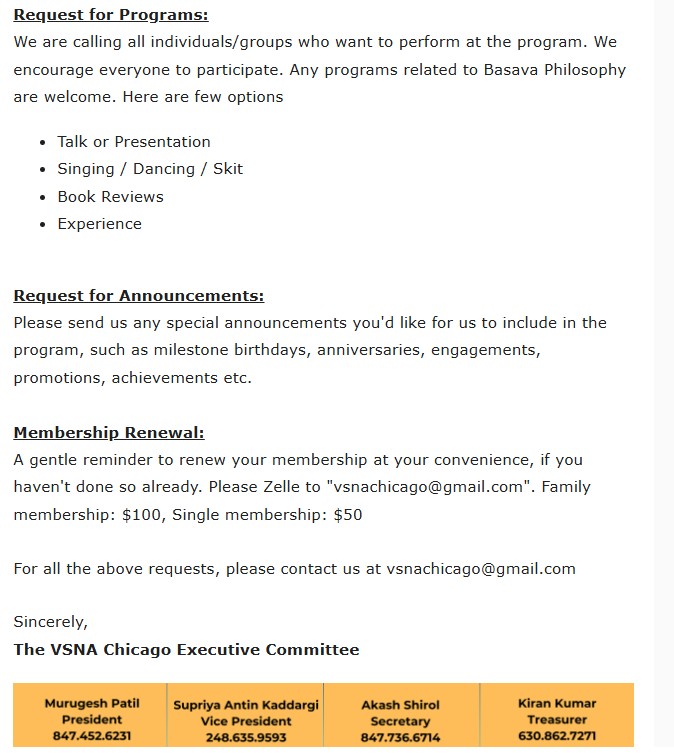674x753 pixels.
Task: Click the "Request for Programs:" heading
Action: [111, 15]
